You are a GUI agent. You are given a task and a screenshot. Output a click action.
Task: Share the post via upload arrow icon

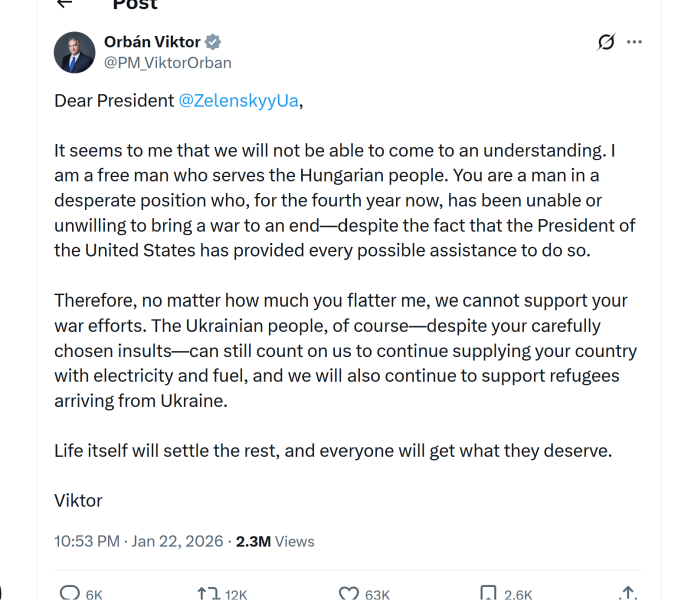pyautogui.click(x=628, y=593)
